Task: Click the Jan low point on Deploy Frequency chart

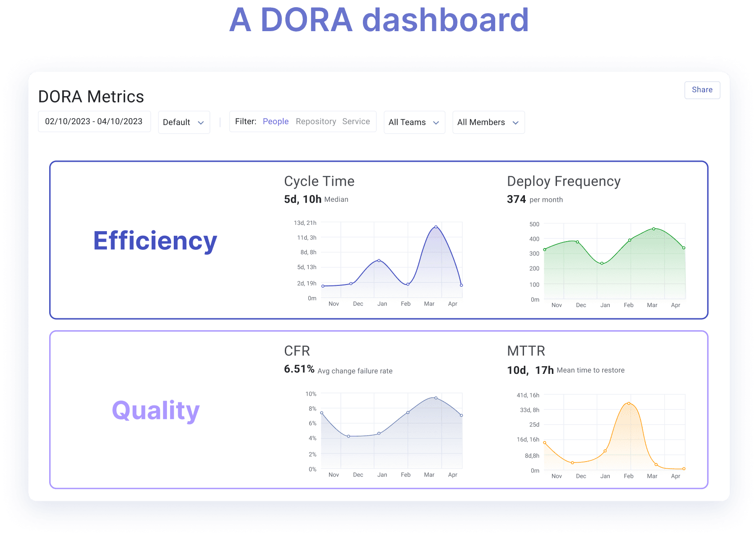Action: pyautogui.click(x=602, y=263)
